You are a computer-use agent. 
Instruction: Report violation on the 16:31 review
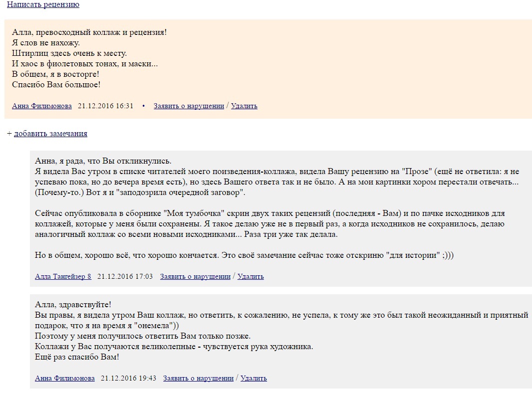point(189,106)
